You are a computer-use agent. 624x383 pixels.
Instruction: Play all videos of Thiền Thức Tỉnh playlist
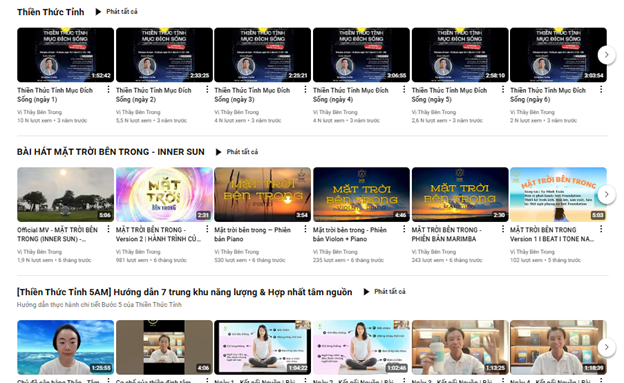[116, 12]
